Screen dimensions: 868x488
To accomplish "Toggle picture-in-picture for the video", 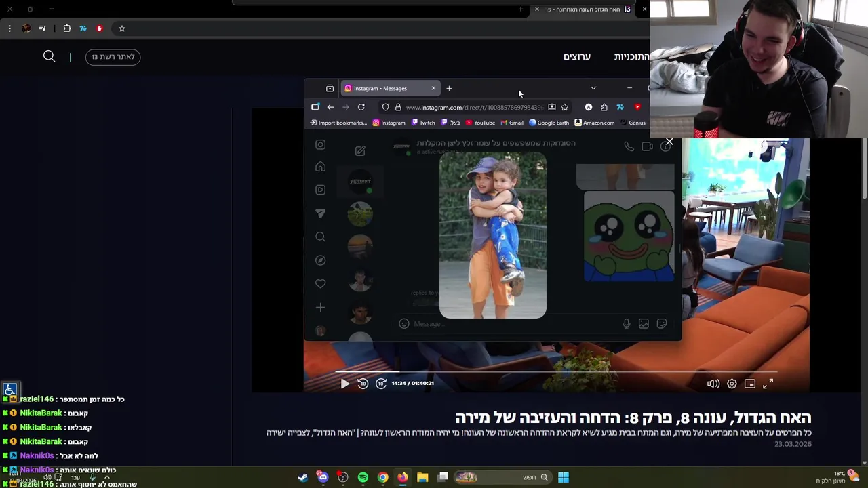I will tap(750, 384).
